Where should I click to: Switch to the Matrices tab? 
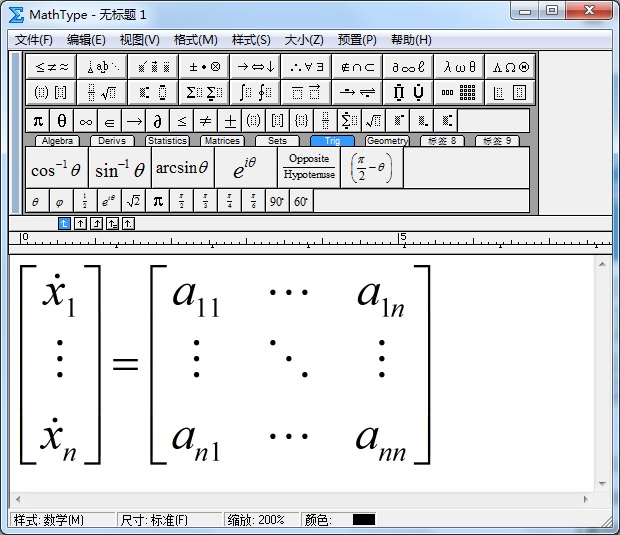[x=221, y=141]
